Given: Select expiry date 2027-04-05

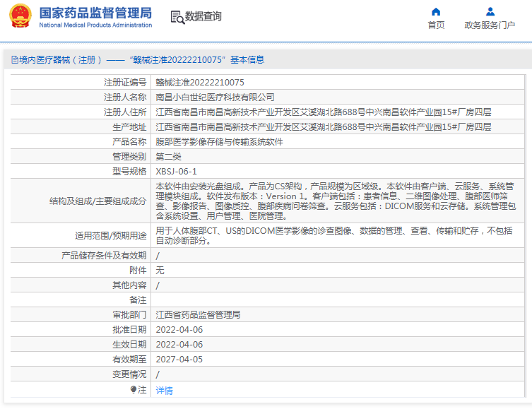Looking at the screenshot, I should 179,360.
